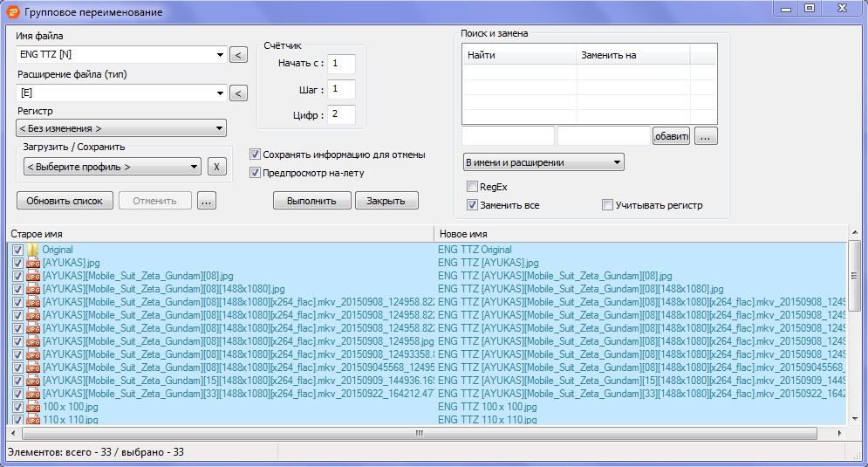868x467 pixels.
Task: Toggle 'Сохранять информацию для отмены' checkbox
Action: coord(256,155)
